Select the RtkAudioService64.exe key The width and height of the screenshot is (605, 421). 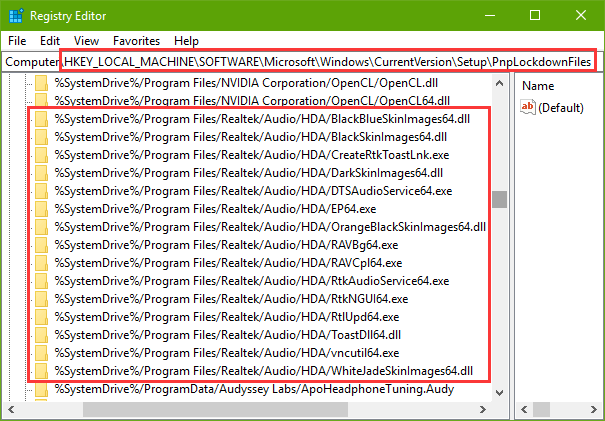tap(252, 281)
